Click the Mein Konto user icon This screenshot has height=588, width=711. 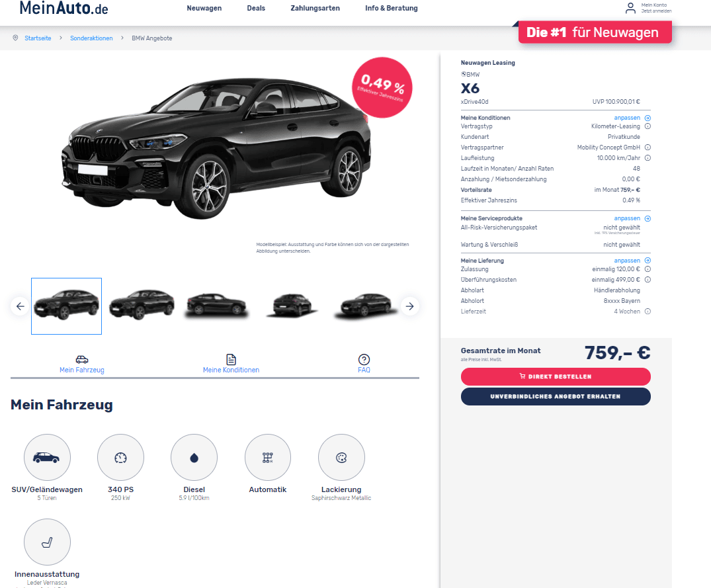(x=630, y=8)
